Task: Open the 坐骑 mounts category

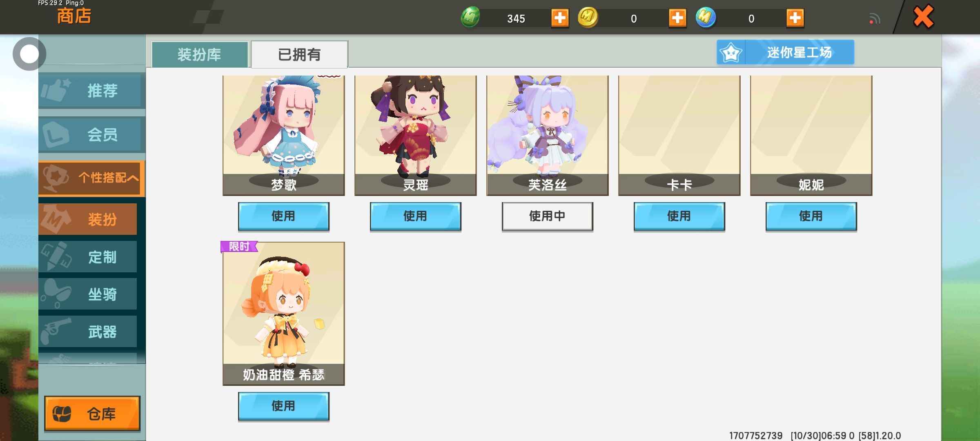Action: (x=88, y=294)
